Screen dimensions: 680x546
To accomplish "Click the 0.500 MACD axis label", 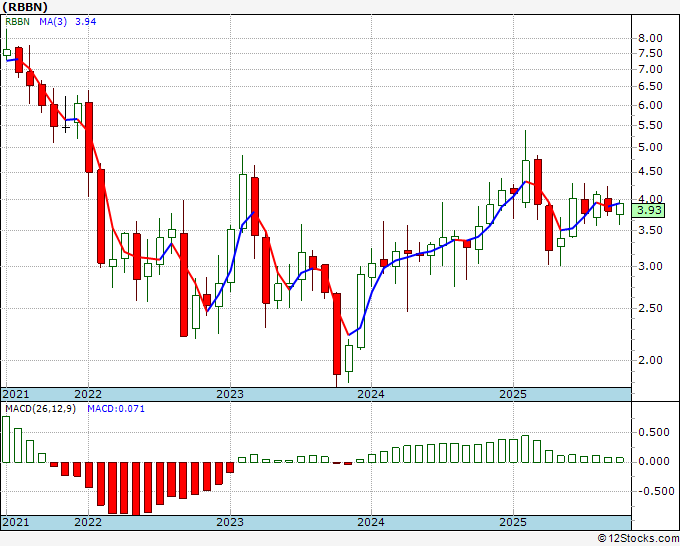I will 654,432.
